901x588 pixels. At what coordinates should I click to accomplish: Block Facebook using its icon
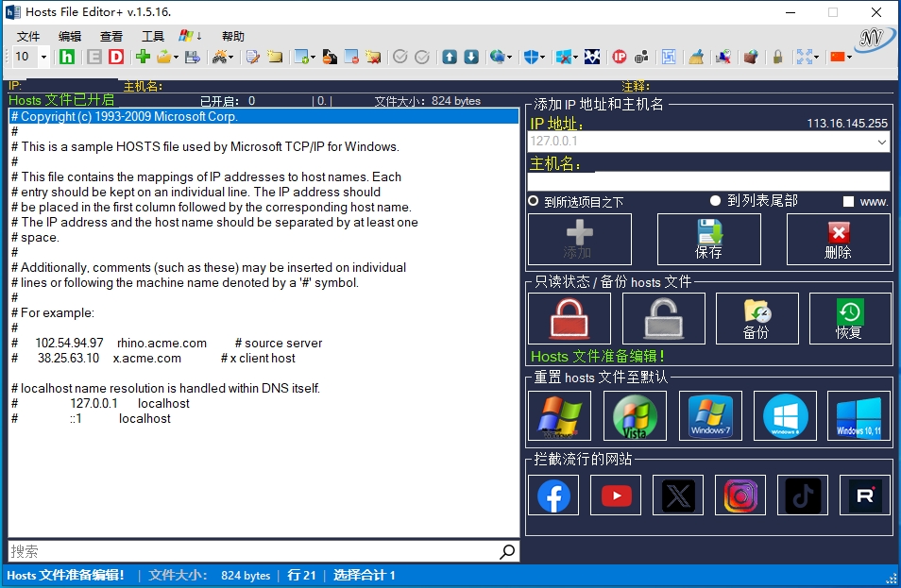tap(553, 495)
